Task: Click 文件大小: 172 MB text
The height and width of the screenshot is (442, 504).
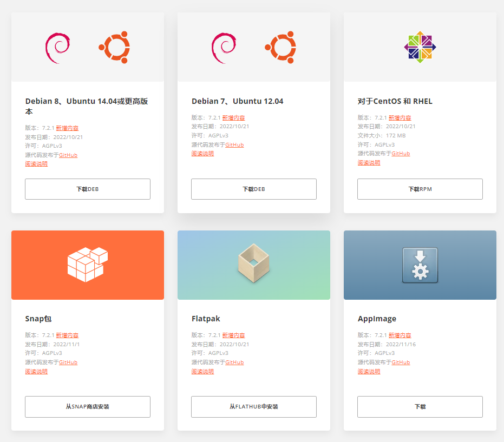Action: [x=382, y=136]
